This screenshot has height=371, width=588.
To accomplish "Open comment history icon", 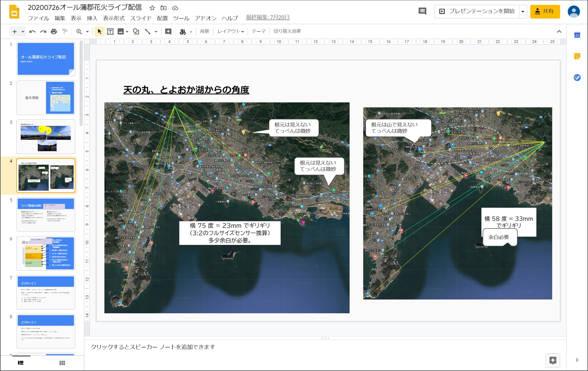I will (422, 11).
